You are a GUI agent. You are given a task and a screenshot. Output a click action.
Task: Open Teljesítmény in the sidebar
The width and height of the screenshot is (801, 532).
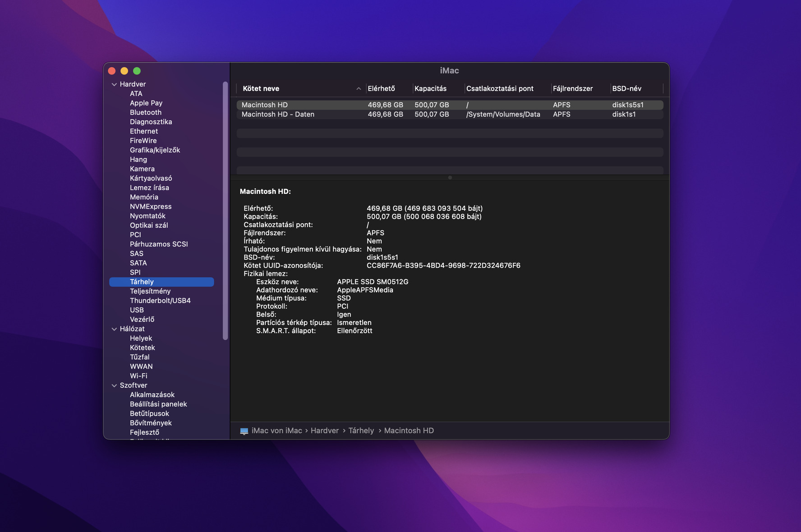tap(150, 291)
